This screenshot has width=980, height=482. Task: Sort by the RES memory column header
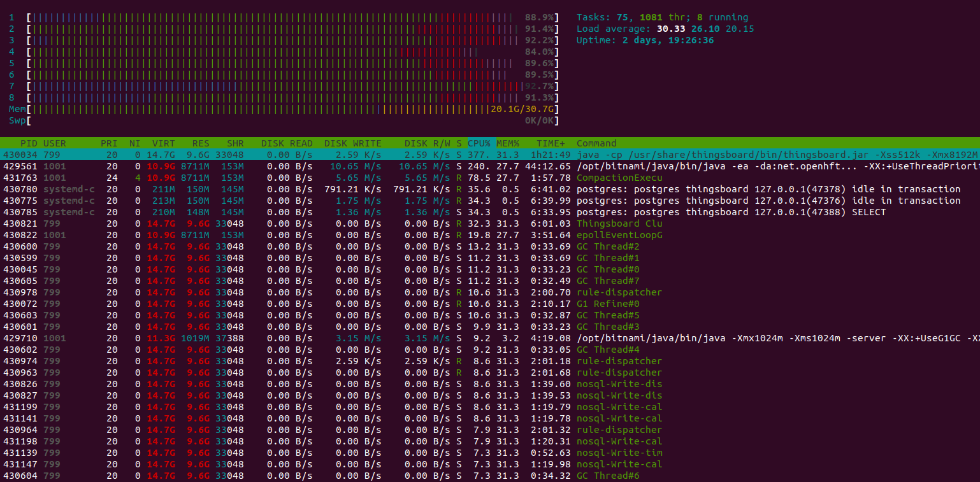(x=201, y=143)
